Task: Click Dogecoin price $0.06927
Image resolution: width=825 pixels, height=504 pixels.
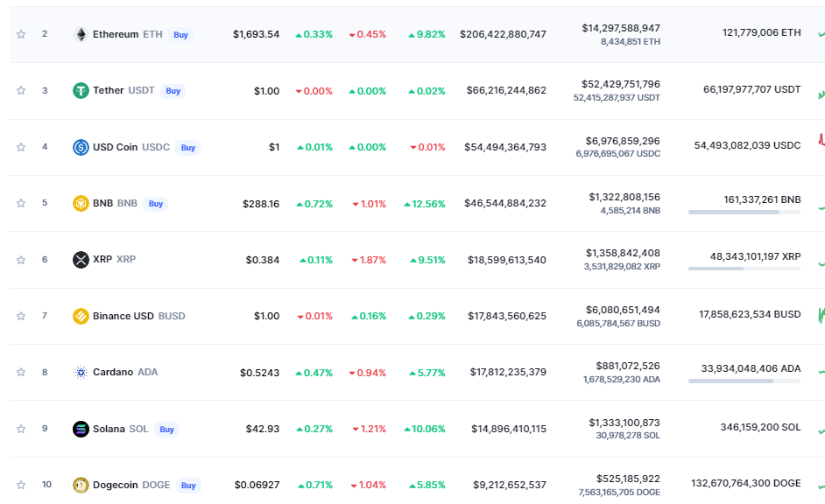Action: tap(257, 485)
